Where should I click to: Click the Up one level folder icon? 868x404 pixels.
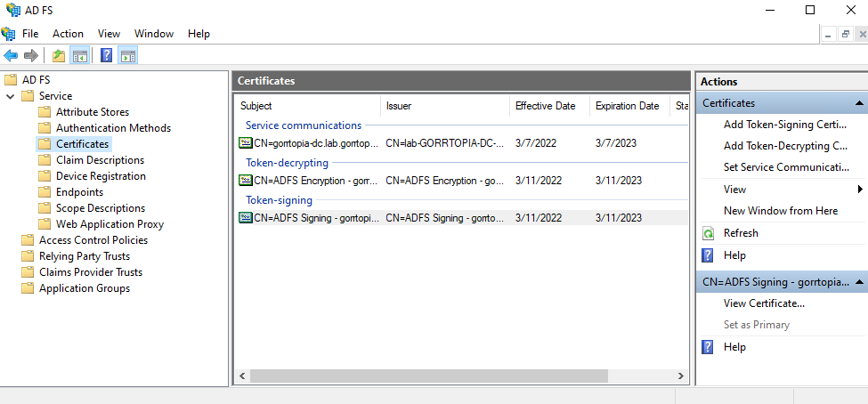coord(59,55)
